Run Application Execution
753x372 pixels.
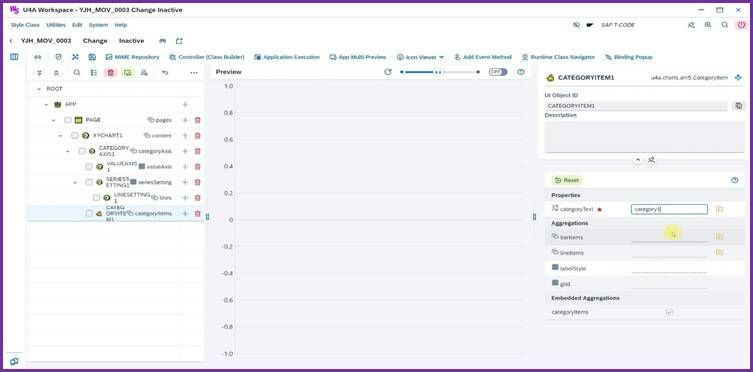[x=287, y=57]
